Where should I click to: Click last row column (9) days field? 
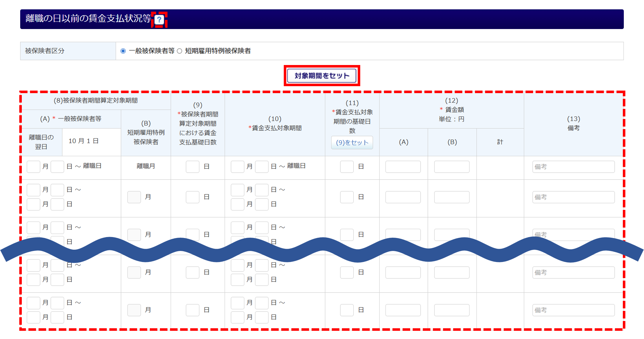coord(192,310)
